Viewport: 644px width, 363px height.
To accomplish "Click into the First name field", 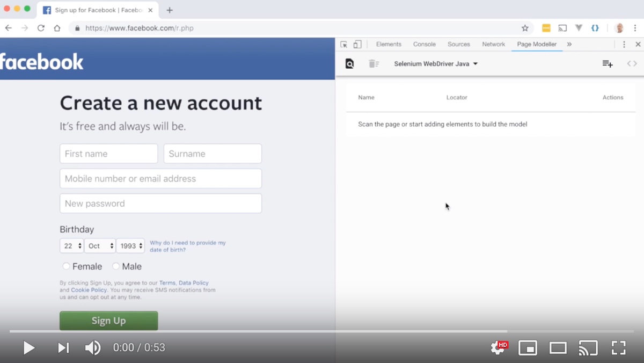I will [x=109, y=154].
